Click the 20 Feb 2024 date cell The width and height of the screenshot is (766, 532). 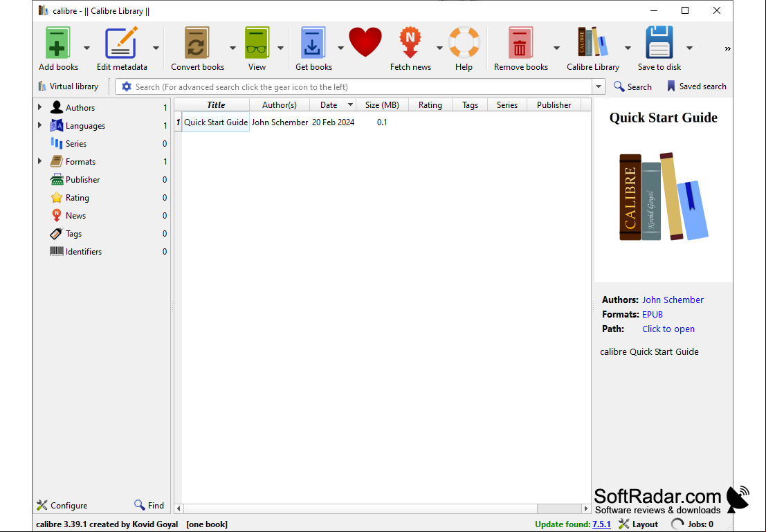(333, 122)
